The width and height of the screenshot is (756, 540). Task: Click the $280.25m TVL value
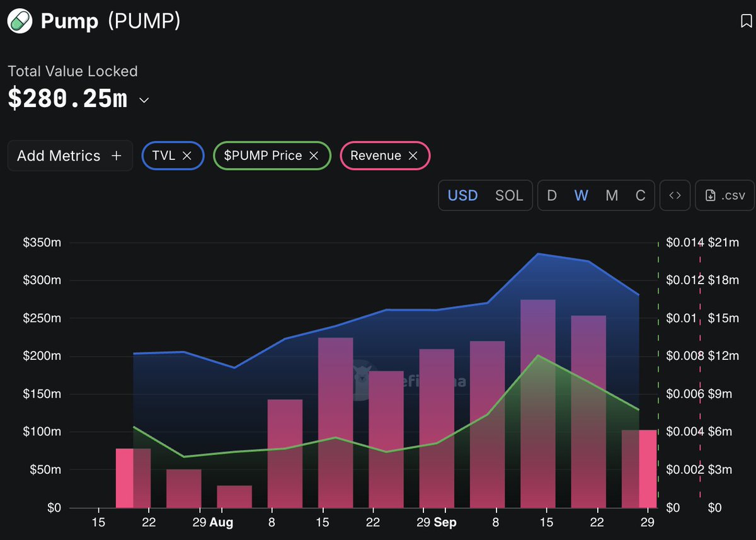pos(67,99)
